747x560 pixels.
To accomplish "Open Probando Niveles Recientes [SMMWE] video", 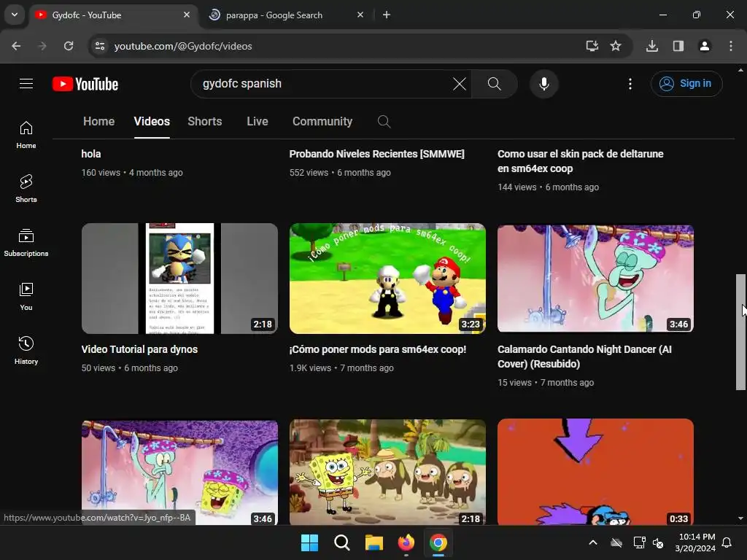I will (x=377, y=154).
